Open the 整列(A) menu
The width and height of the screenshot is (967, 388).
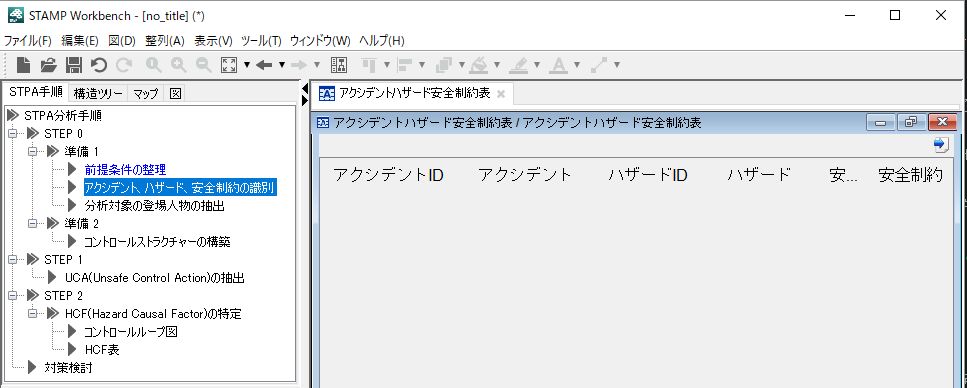point(165,41)
